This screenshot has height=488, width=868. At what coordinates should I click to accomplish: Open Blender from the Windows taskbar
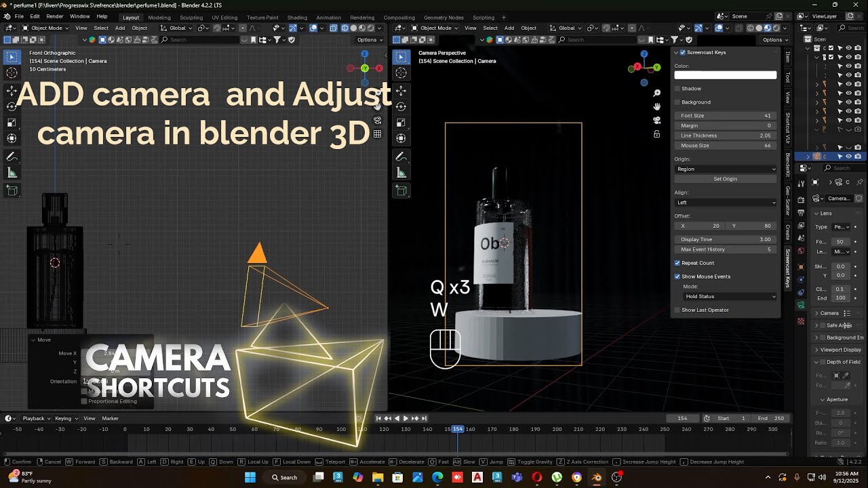click(x=597, y=477)
